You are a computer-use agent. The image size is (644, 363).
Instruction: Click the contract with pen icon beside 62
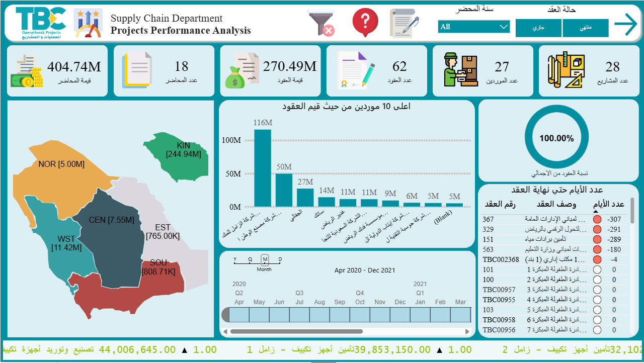tap(356, 70)
